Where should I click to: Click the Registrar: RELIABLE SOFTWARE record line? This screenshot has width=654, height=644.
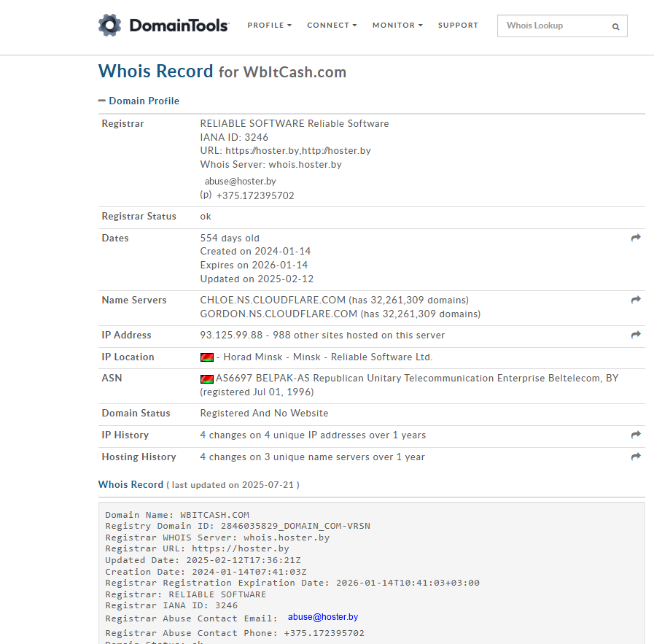pyautogui.click(x=186, y=594)
